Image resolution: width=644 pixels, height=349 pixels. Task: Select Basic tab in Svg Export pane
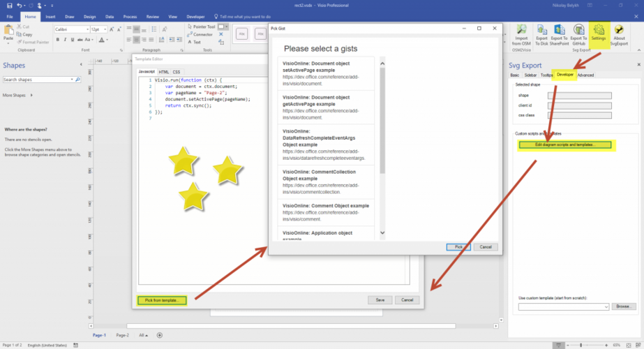coord(515,75)
